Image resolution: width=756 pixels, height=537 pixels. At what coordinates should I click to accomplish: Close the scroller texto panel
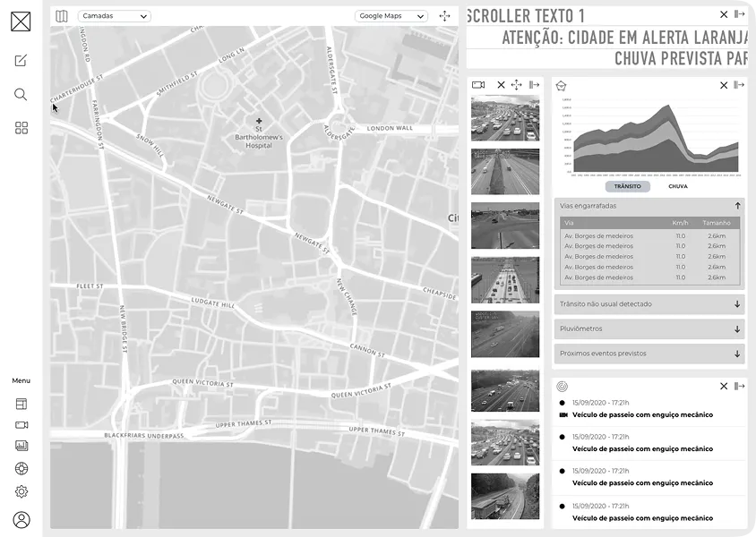pos(724,14)
